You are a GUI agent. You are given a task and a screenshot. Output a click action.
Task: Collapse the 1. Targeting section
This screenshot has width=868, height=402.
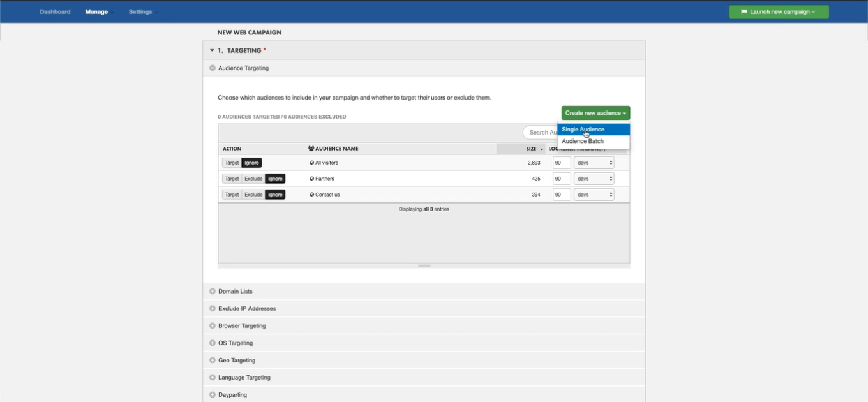tap(213, 50)
